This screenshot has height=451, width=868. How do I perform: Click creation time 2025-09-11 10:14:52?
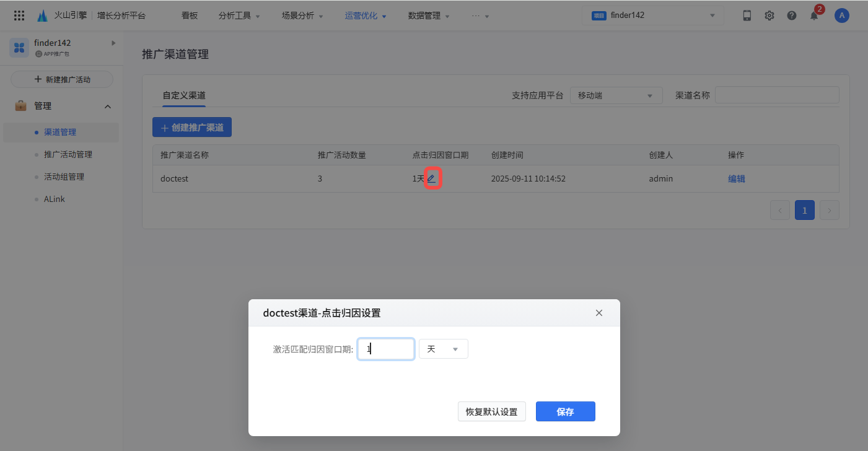tap(528, 178)
